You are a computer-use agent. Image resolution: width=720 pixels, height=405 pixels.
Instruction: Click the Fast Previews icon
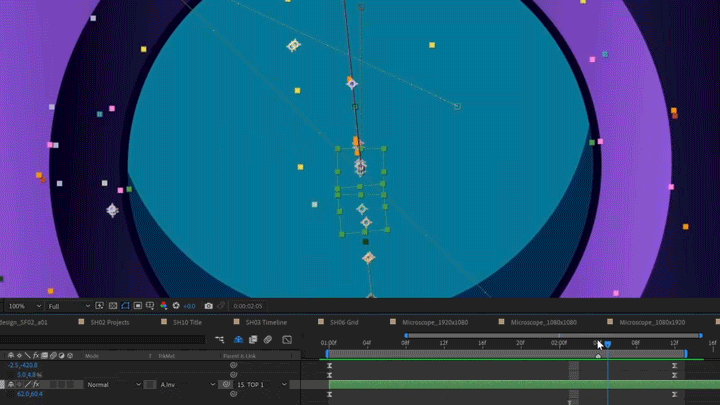(99, 306)
